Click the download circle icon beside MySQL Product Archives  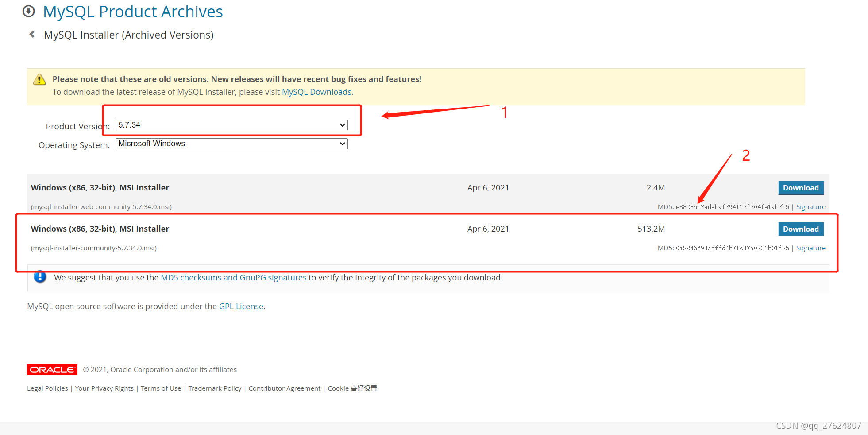click(29, 11)
